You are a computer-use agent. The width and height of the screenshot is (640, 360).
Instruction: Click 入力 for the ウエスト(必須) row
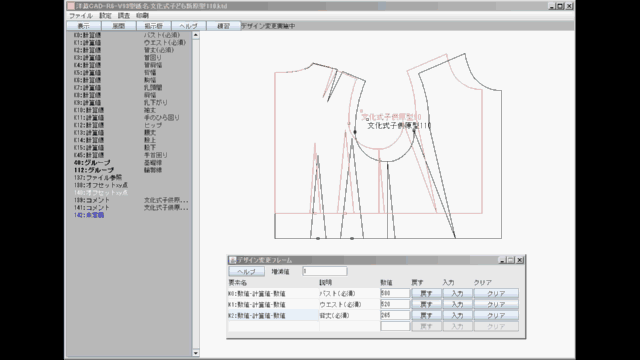(457, 304)
